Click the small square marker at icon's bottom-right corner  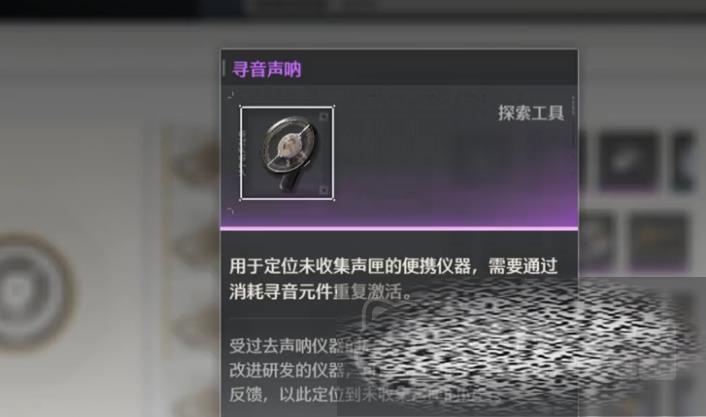[323, 190]
